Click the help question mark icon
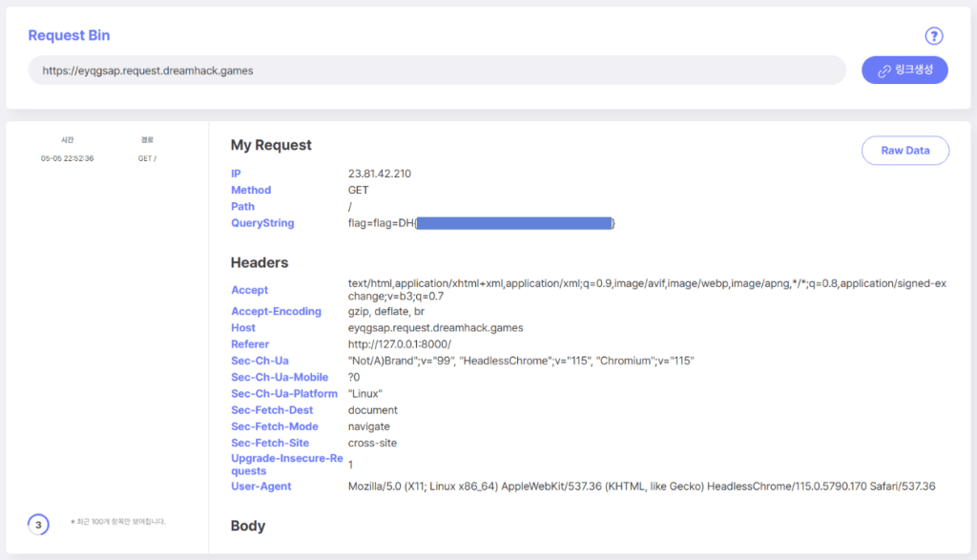 (933, 36)
